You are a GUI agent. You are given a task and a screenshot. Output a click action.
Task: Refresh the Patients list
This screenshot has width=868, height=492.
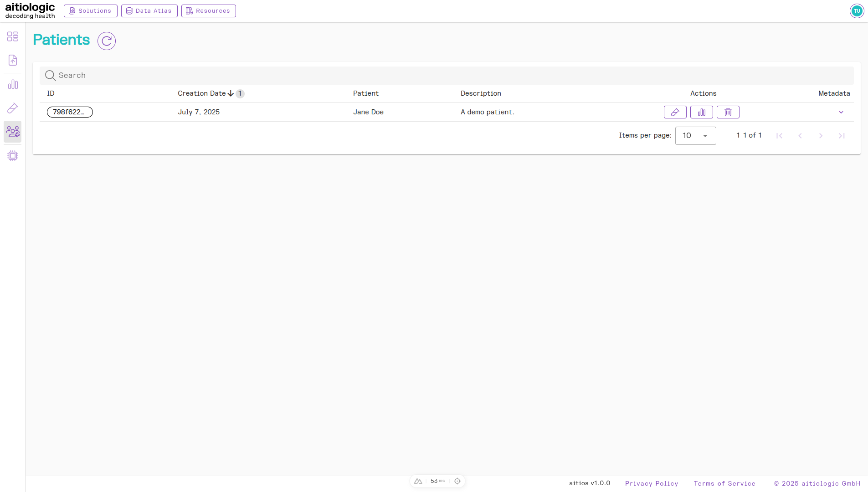coord(107,41)
